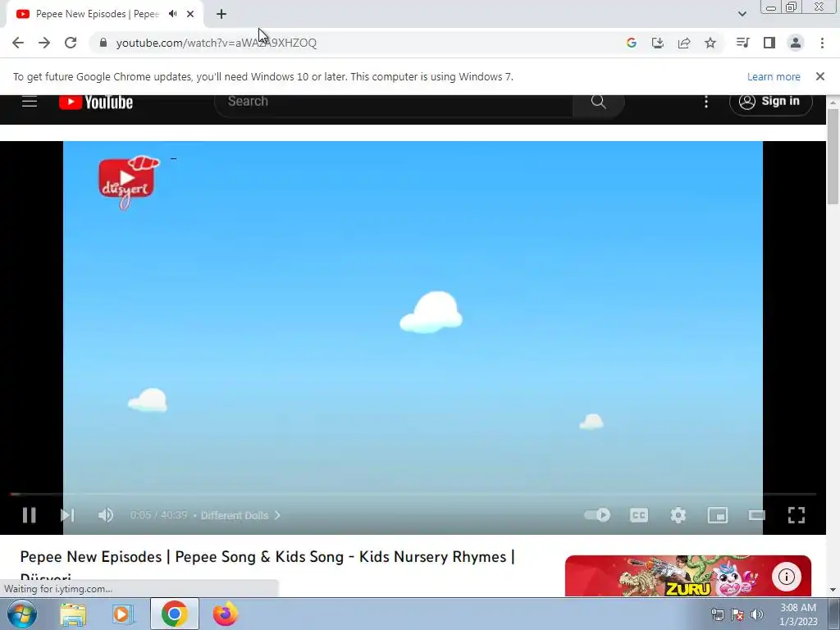Share this page icon
840x630 pixels.
coord(684,43)
